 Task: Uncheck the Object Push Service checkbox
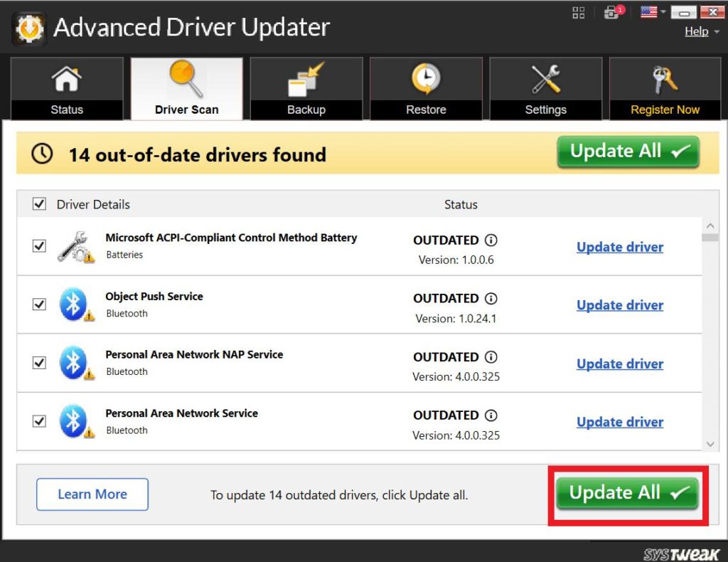(40, 304)
